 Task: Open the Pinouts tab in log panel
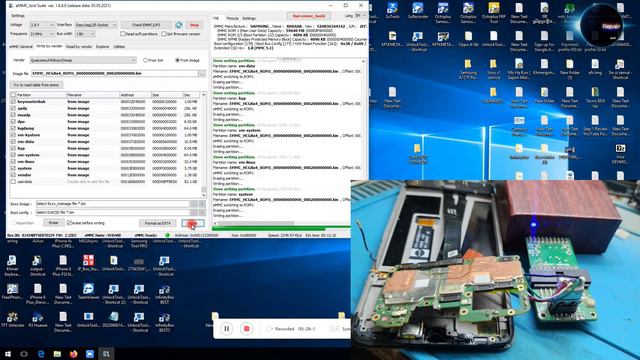point(232,18)
